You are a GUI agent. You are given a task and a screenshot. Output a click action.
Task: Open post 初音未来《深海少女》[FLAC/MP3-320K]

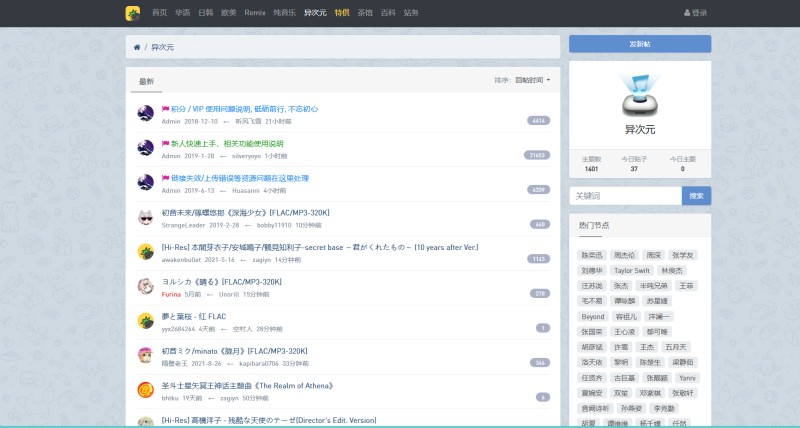coord(245,213)
